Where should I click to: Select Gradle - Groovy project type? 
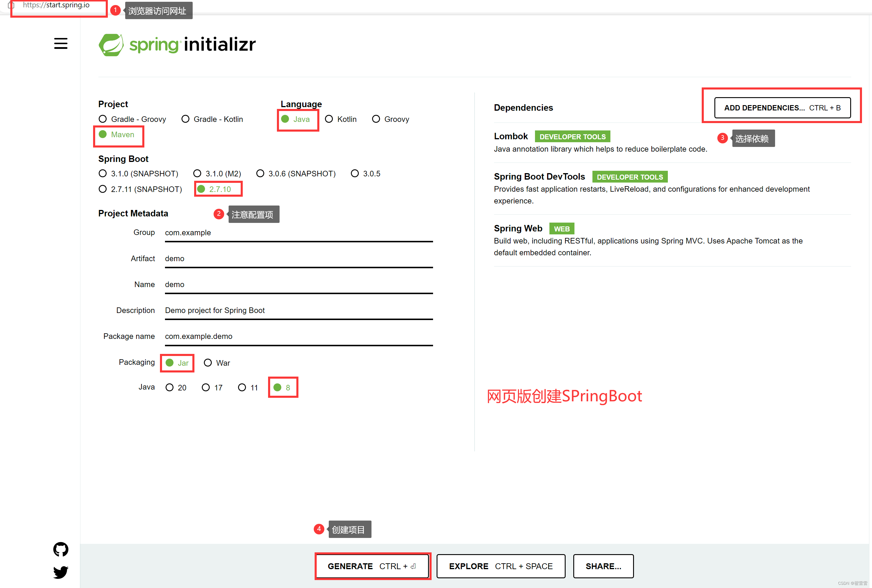133,119
